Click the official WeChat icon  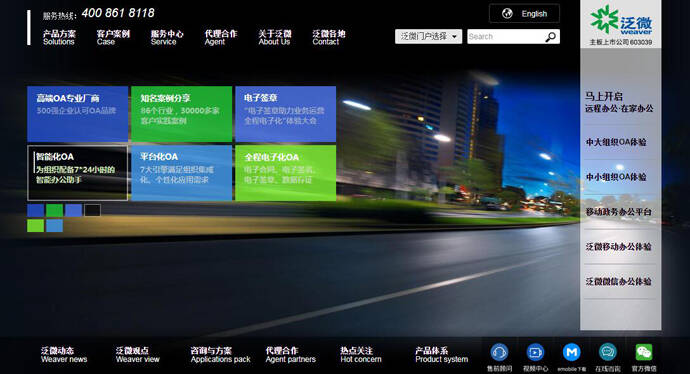click(644, 352)
